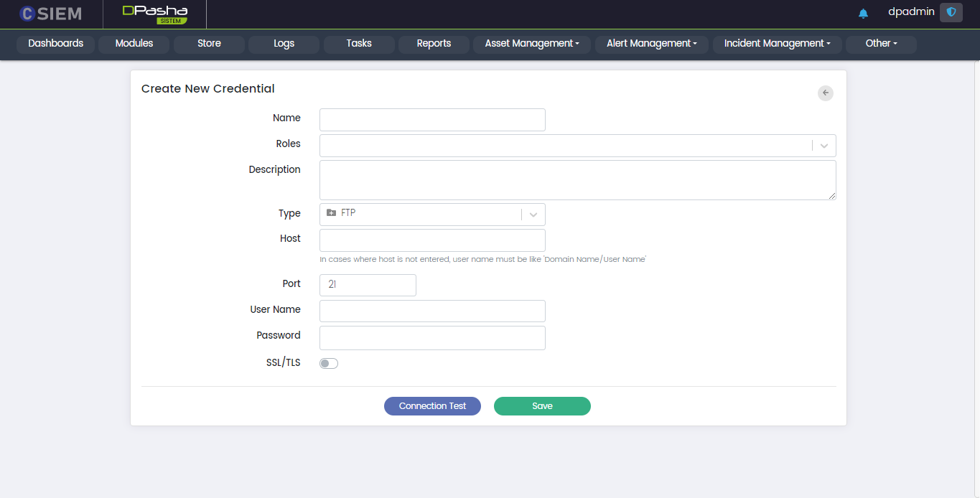Viewport: 980px width, 498px height.
Task: Select the Port number field
Action: pyautogui.click(x=368, y=285)
